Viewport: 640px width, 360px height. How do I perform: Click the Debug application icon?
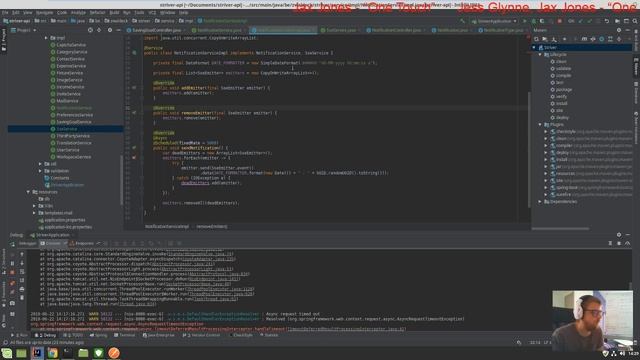[533, 21]
